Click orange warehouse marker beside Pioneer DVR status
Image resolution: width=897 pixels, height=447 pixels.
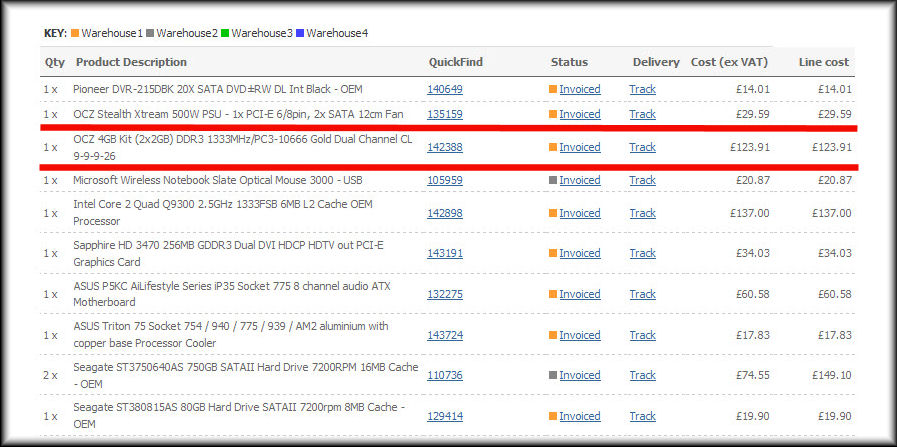coord(553,89)
